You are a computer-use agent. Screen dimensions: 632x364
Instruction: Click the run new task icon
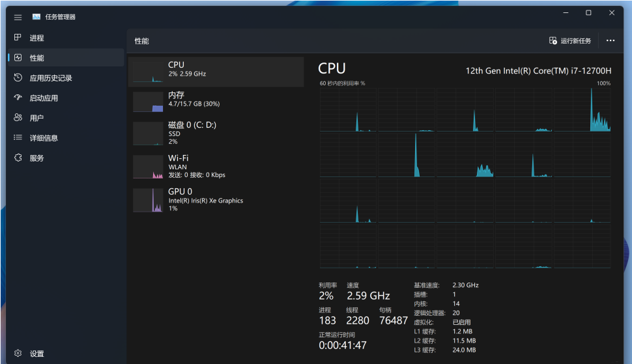click(553, 40)
